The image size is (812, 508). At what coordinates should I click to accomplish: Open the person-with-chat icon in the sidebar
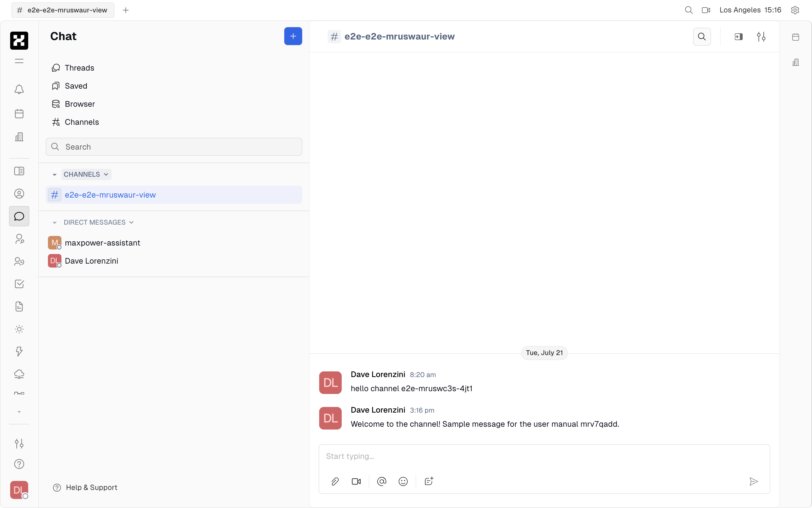(19, 239)
